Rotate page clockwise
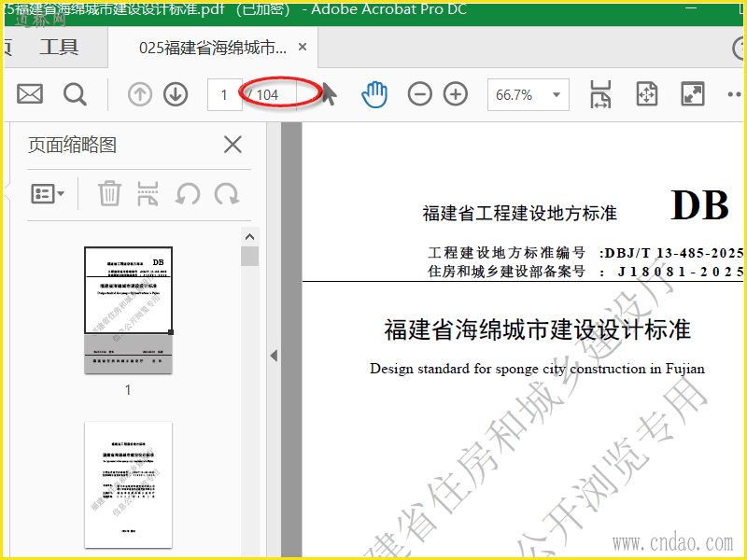Image resolution: width=747 pixels, height=560 pixels. 227,194
